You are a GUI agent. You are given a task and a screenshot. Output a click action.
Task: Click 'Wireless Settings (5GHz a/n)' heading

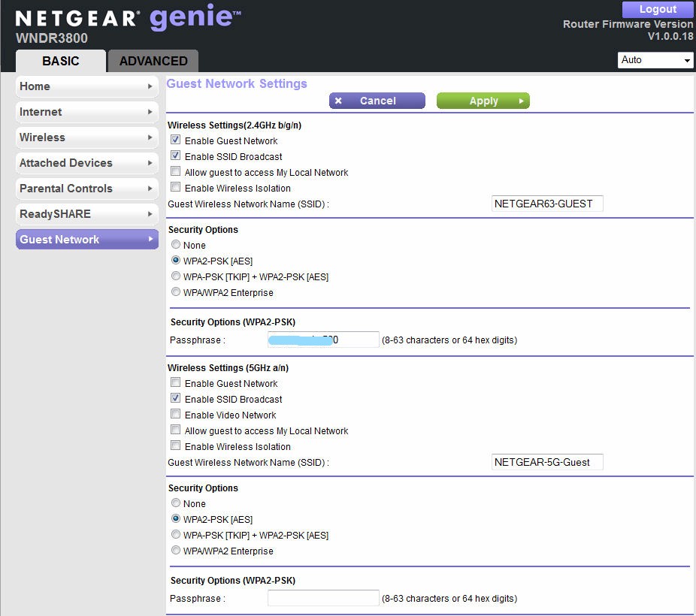coord(228,367)
